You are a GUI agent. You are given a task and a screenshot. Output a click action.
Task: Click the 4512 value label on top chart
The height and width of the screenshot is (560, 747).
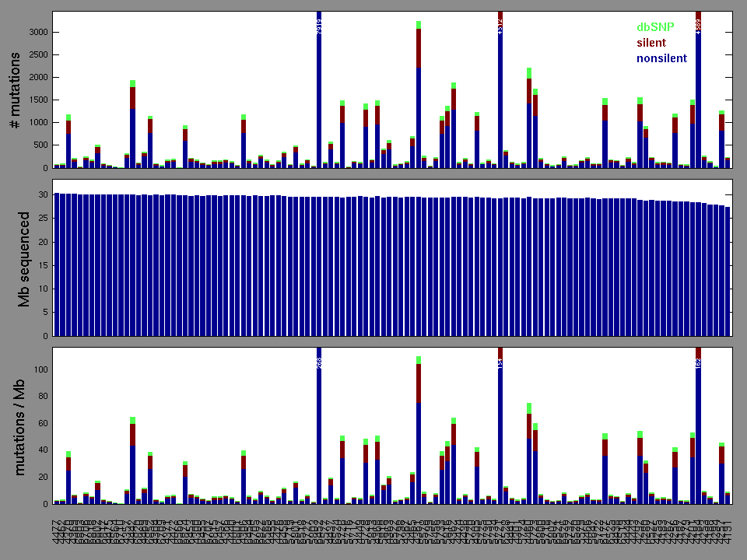500,26
